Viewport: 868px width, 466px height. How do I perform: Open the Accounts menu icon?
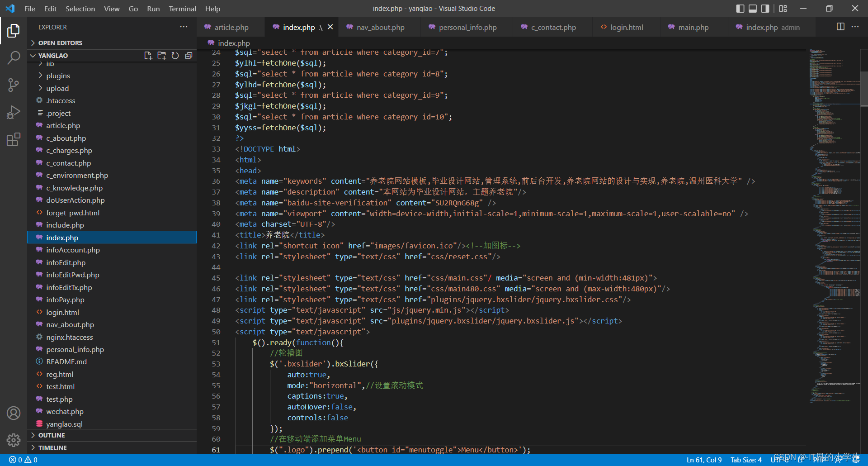tap(14, 413)
